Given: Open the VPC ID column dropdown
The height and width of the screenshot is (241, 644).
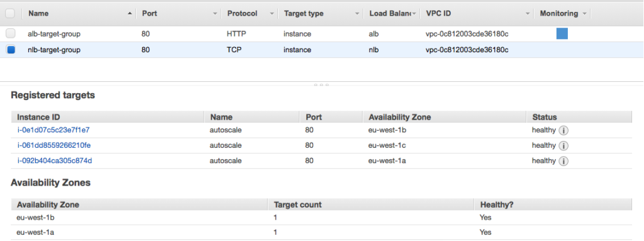Looking at the screenshot, I should (x=528, y=14).
